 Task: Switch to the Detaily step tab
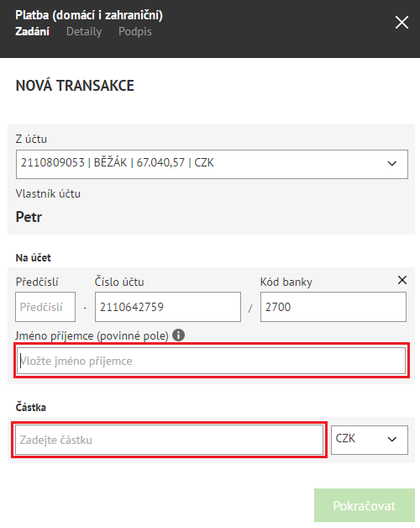coord(84,31)
